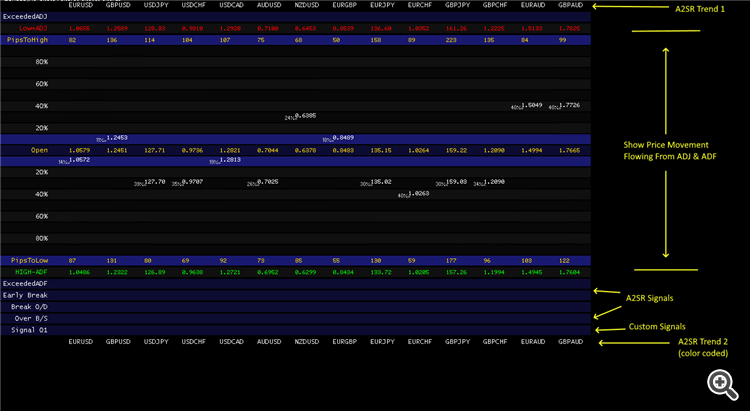Click the Open row label
Image resolution: width=750 pixels, height=411 pixels.
coord(39,150)
